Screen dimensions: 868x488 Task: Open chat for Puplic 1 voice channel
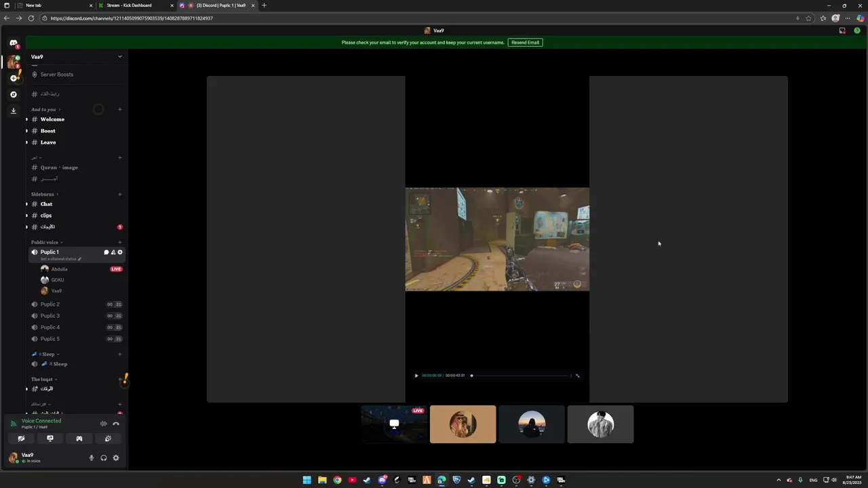click(106, 252)
